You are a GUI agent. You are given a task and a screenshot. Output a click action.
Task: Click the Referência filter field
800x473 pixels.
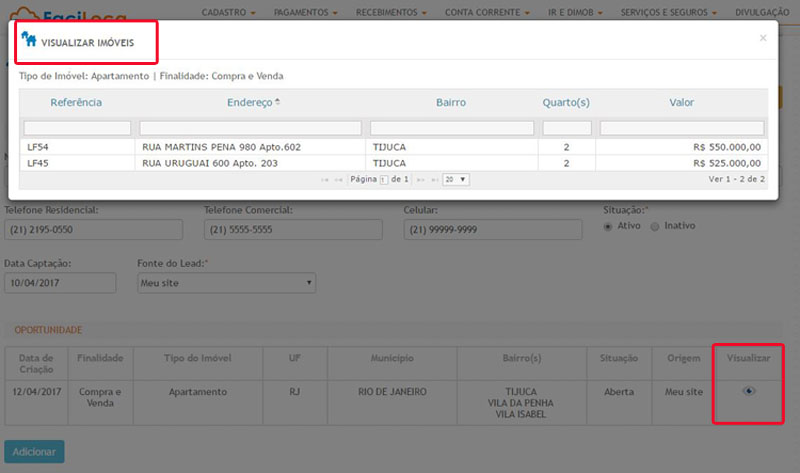(x=77, y=128)
